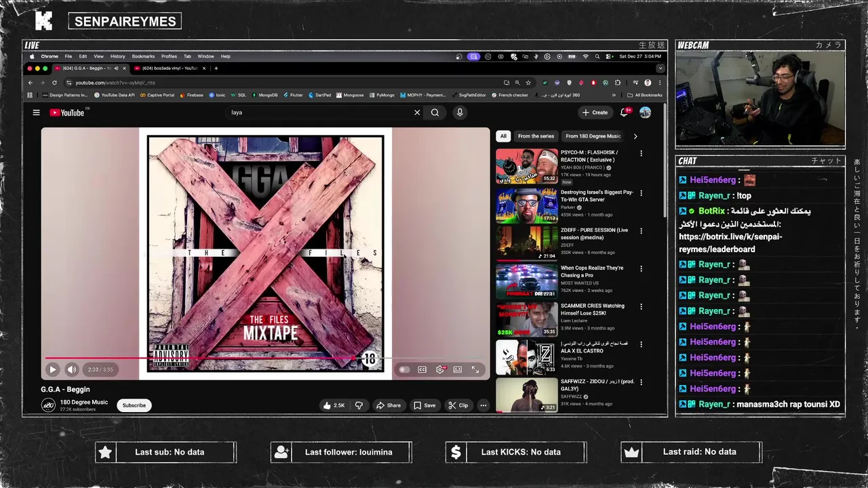The height and width of the screenshot is (488, 868).
Task: Open options for ALA X EL CASTRO video
Action: [x=641, y=344]
